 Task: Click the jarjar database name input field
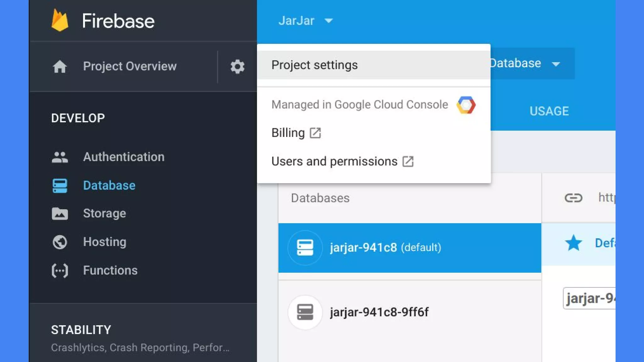[x=590, y=298]
